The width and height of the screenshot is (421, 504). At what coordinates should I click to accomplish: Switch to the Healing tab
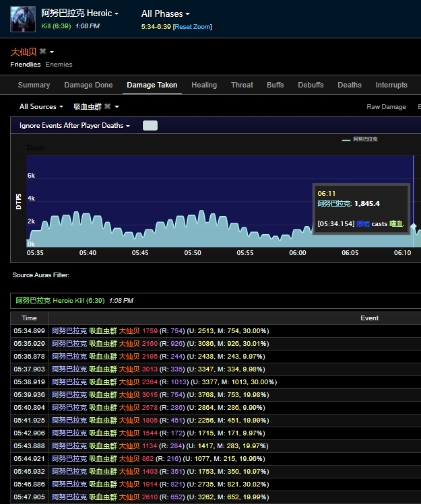point(204,85)
